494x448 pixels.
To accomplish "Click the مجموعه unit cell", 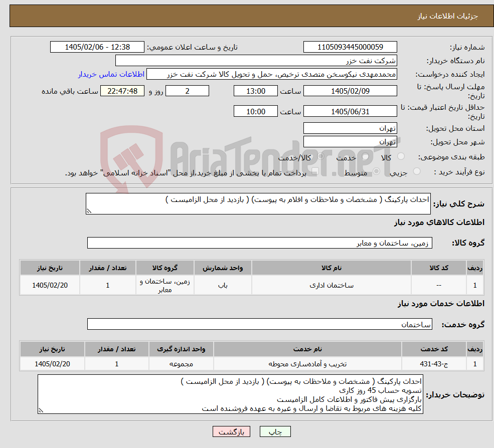I will click(181, 364).
